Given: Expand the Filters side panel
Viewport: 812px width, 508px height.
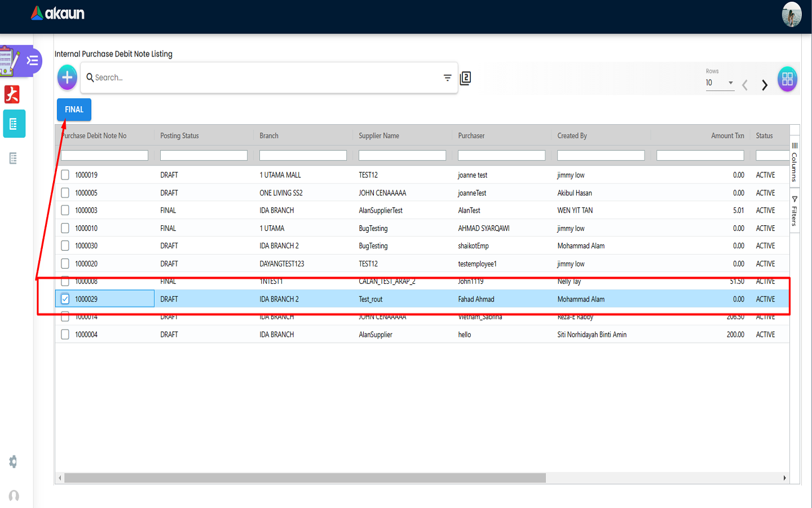Looking at the screenshot, I should 795,211.
